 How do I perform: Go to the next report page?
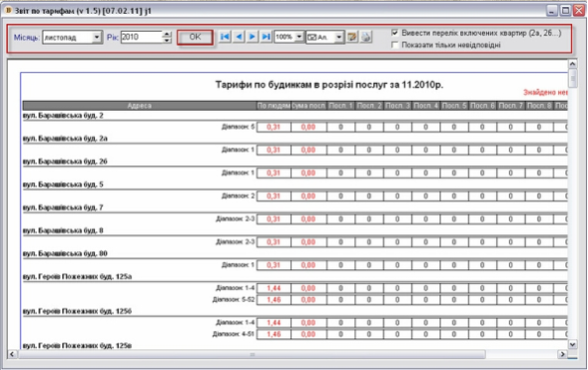point(252,37)
